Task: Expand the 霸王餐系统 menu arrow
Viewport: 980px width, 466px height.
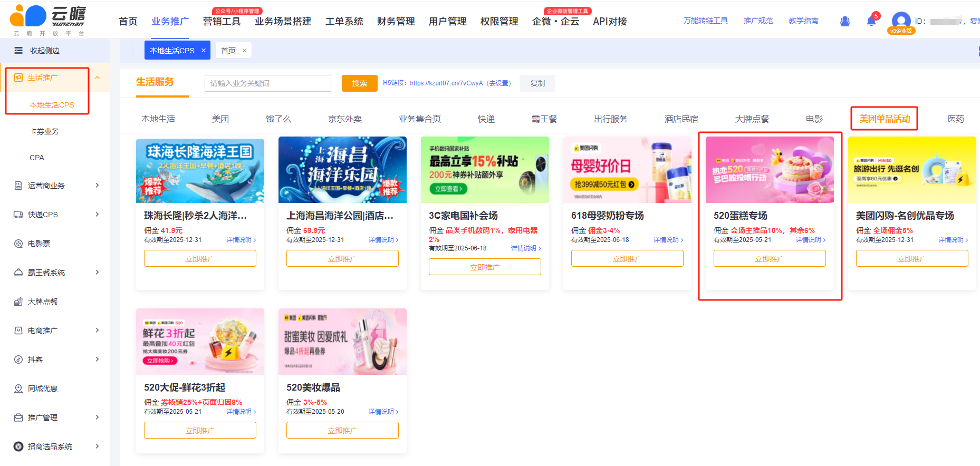Action: point(98,273)
